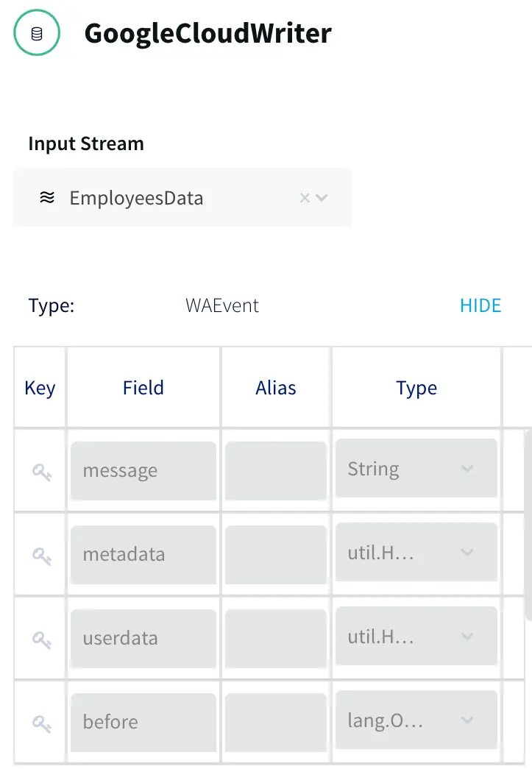The image size is (532, 769).
Task: Clear the EmployeesData input stream selection
Action: tap(305, 198)
